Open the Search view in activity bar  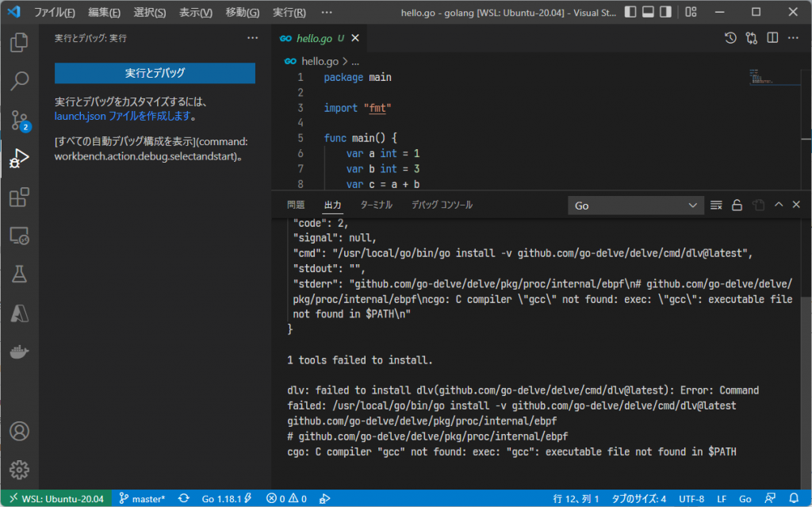coord(19,80)
